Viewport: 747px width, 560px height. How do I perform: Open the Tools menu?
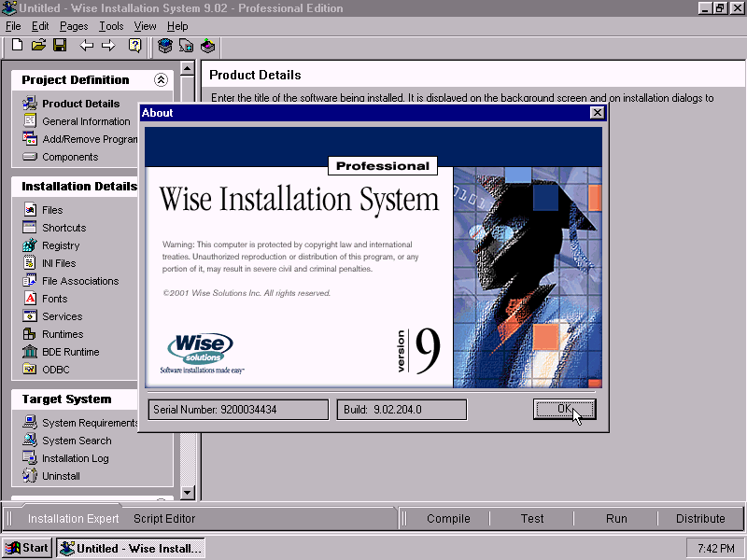coord(111,26)
